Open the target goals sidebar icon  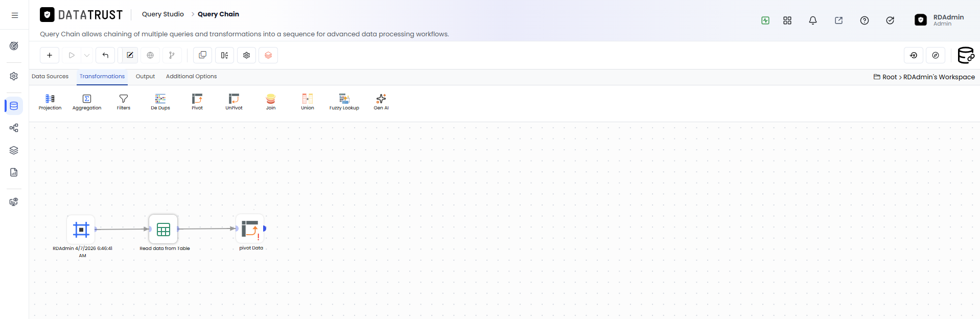[14, 46]
